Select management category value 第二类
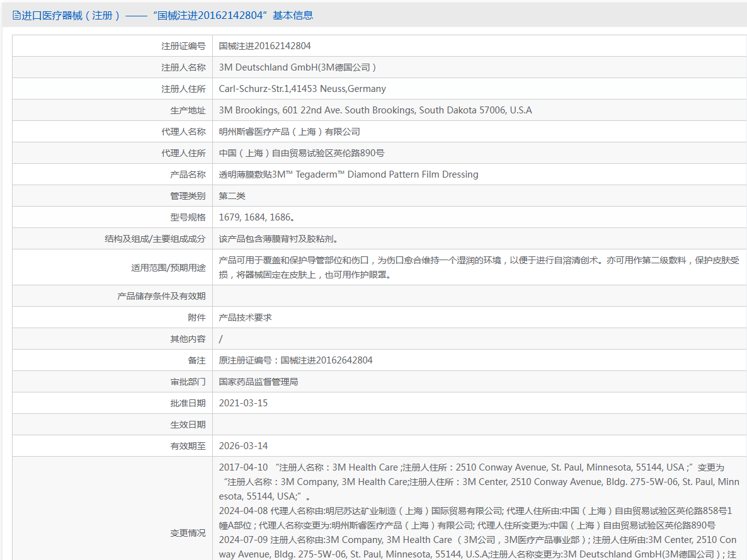Screen dimensions: 747x560 point(232,197)
